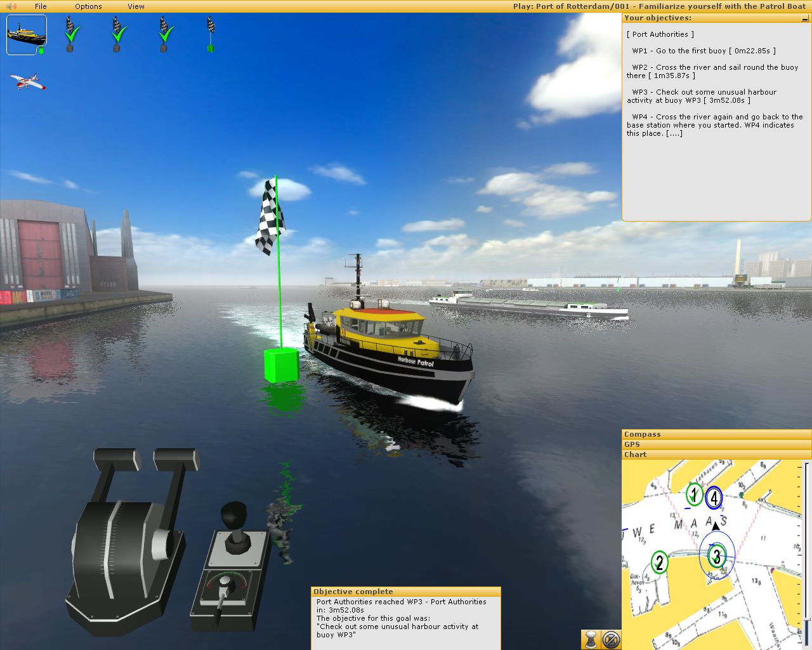The height and width of the screenshot is (650, 812).
Task: Click the WP3 unusual harbour activity objective
Action: (x=702, y=96)
